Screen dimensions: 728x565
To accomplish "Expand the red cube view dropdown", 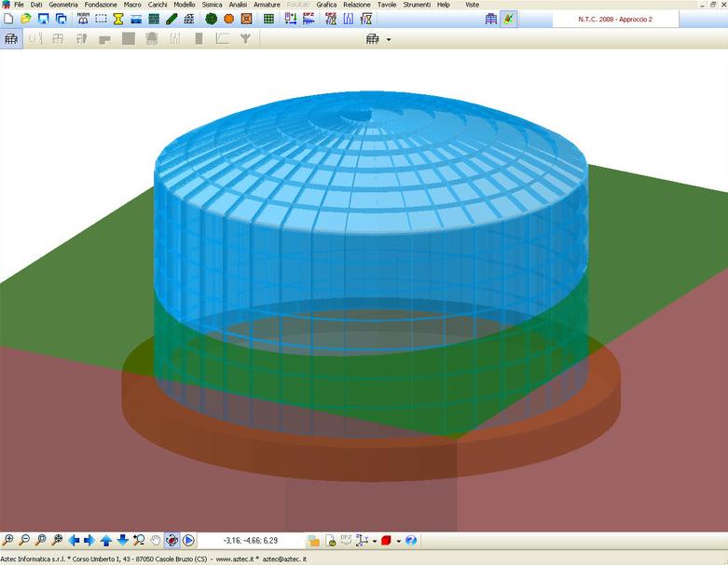I will (399, 541).
